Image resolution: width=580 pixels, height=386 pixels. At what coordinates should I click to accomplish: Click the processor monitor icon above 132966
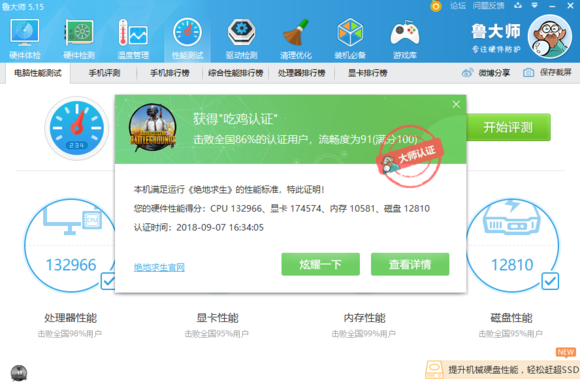pos(72,220)
